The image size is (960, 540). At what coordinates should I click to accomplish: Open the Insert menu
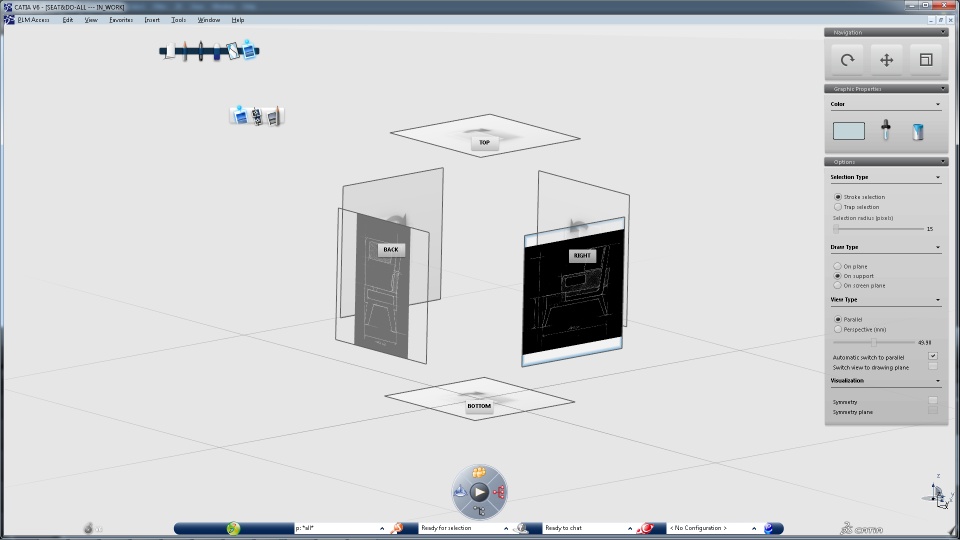tap(152, 20)
